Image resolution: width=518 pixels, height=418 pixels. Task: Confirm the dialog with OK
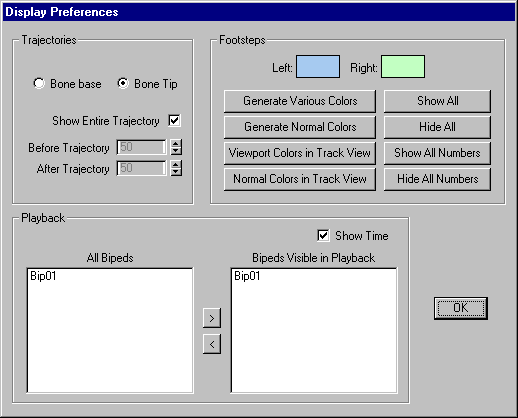461,308
